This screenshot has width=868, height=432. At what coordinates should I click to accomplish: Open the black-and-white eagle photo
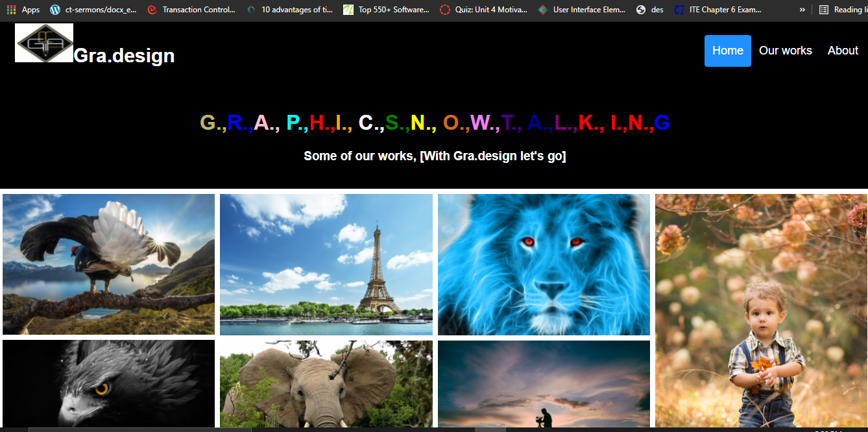[x=108, y=384]
